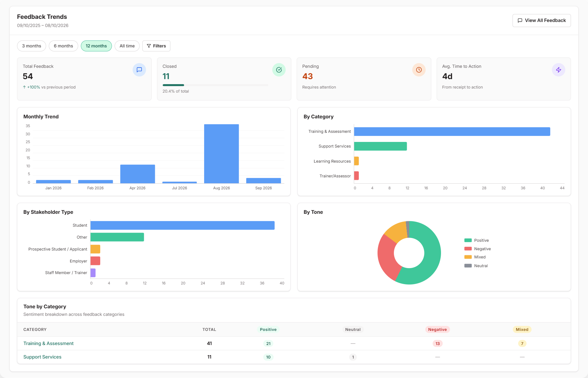Click the 7 mixed count badge
The height and width of the screenshot is (378, 588).
522,343
